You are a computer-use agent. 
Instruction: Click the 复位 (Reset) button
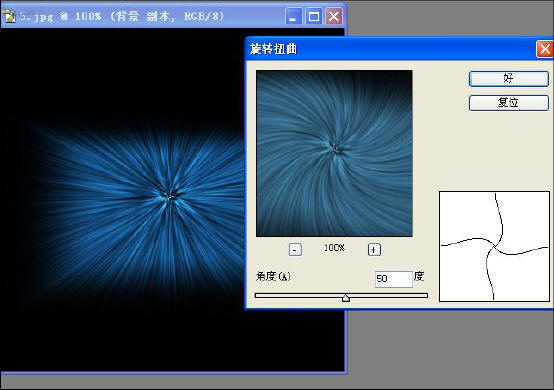coord(508,103)
